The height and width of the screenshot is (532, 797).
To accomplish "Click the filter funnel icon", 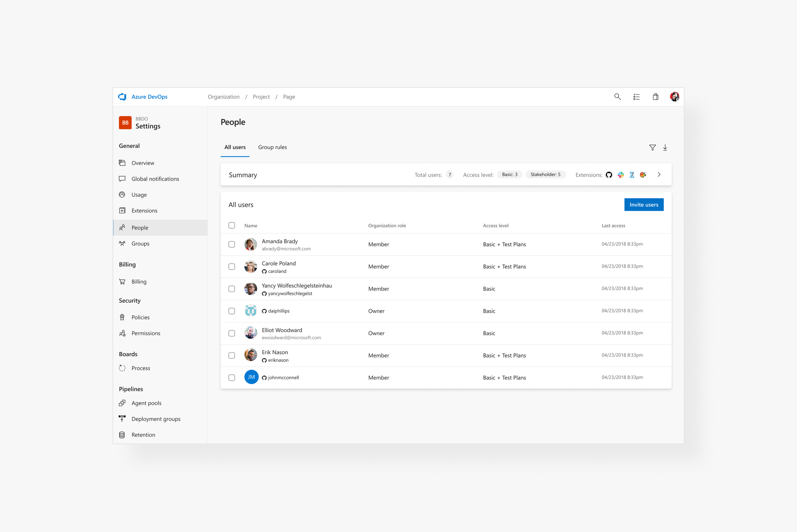I will [x=652, y=147].
